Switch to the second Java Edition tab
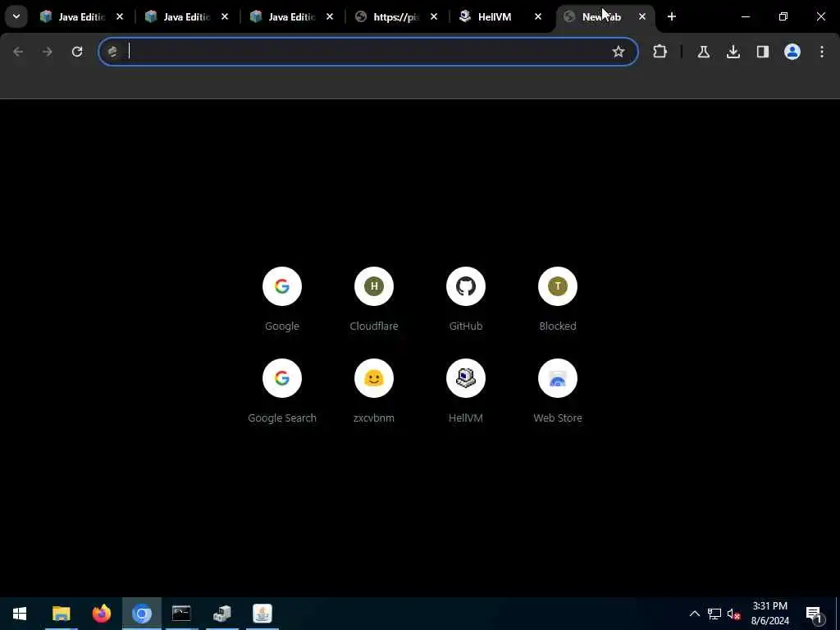Image resolution: width=840 pixels, height=630 pixels. coord(186,17)
